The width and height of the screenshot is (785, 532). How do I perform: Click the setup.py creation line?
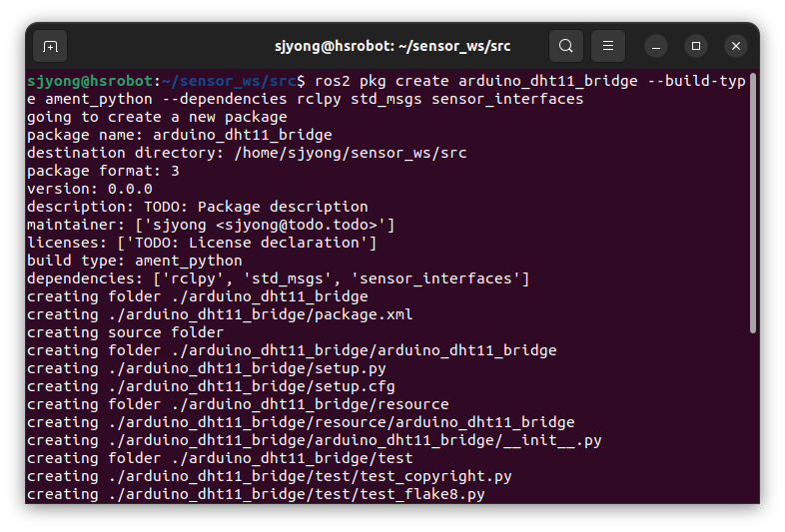207,369
